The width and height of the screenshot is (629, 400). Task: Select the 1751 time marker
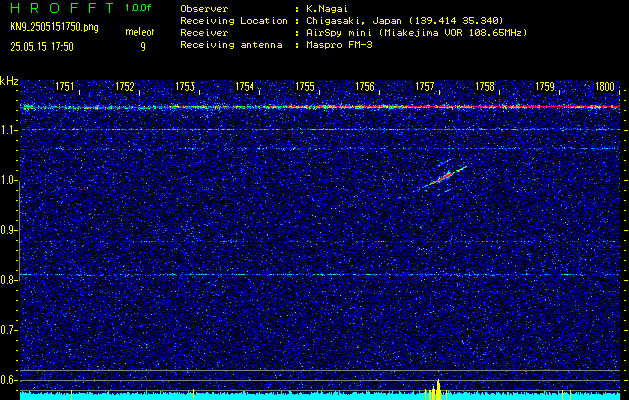click(x=65, y=86)
